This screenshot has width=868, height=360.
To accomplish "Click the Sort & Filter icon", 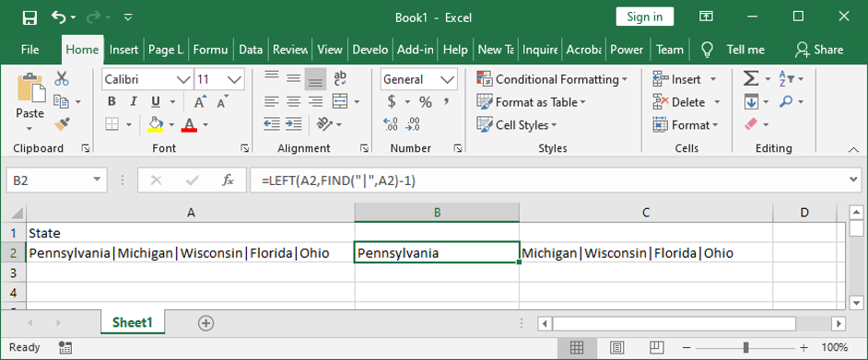I will coord(786,78).
